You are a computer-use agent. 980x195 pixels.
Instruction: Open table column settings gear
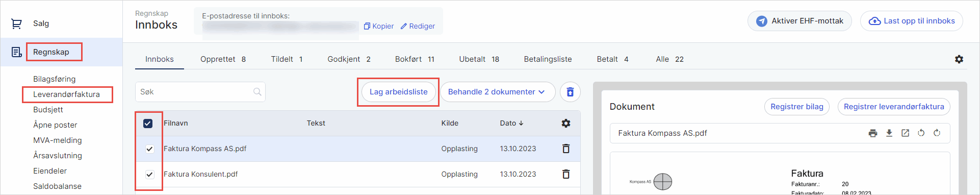pos(566,123)
